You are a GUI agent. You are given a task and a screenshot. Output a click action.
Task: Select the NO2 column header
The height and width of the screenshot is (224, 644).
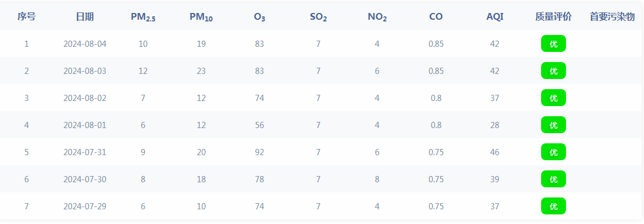(x=377, y=17)
